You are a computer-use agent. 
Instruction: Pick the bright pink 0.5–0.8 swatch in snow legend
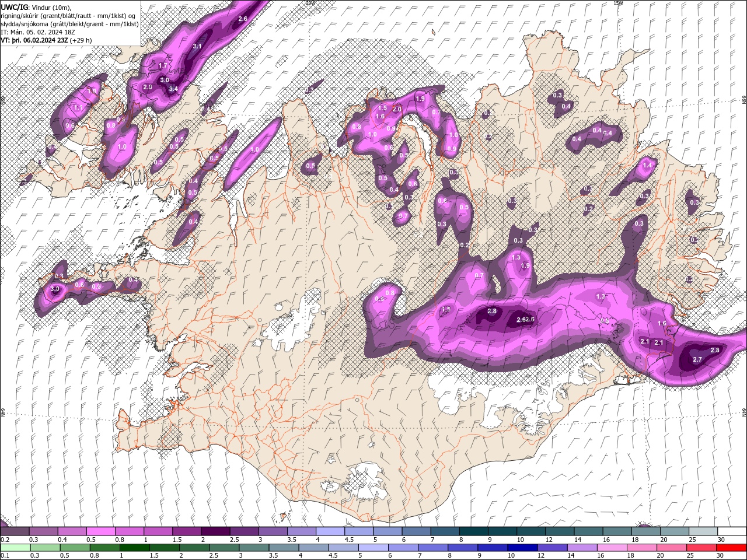pyautogui.click(x=100, y=531)
